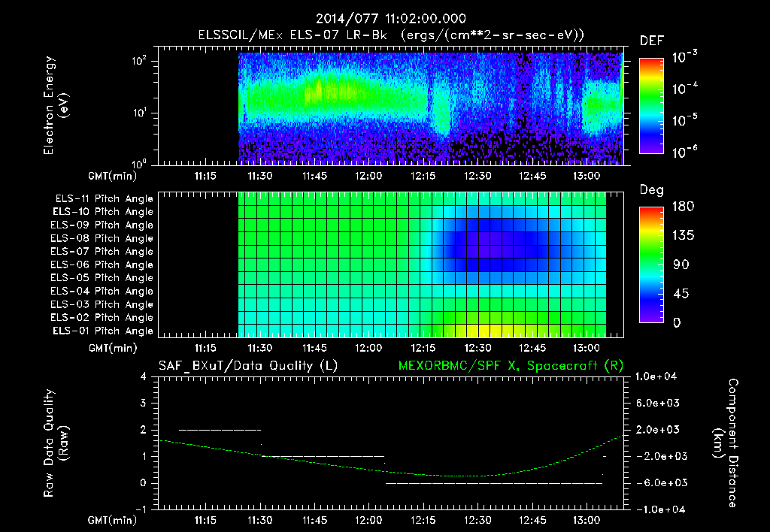Click the 'Electron Energy (eV)' axis label
The image size is (770, 532).
pos(56,105)
